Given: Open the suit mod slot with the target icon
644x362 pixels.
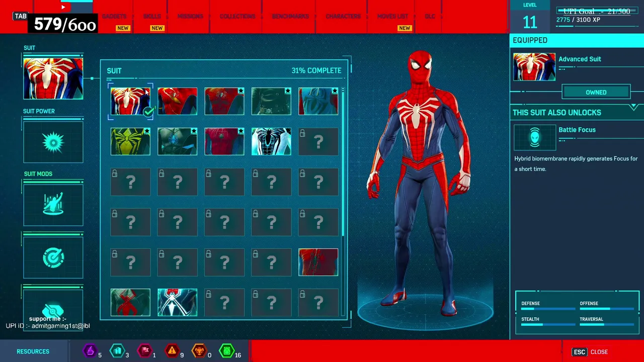Looking at the screenshot, I should [x=53, y=257].
